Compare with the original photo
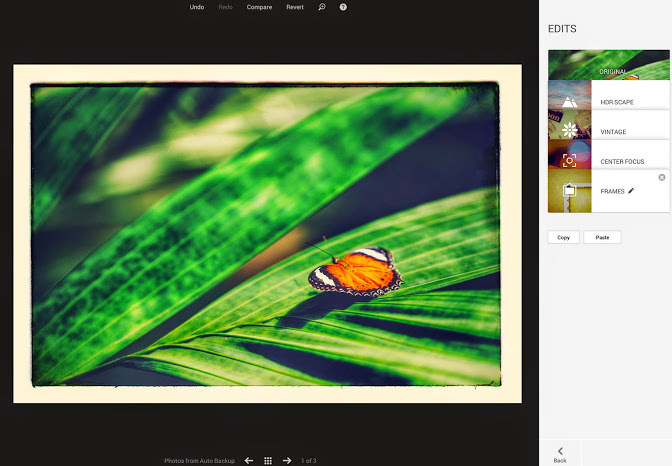The image size is (672, 466). pos(259,7)
